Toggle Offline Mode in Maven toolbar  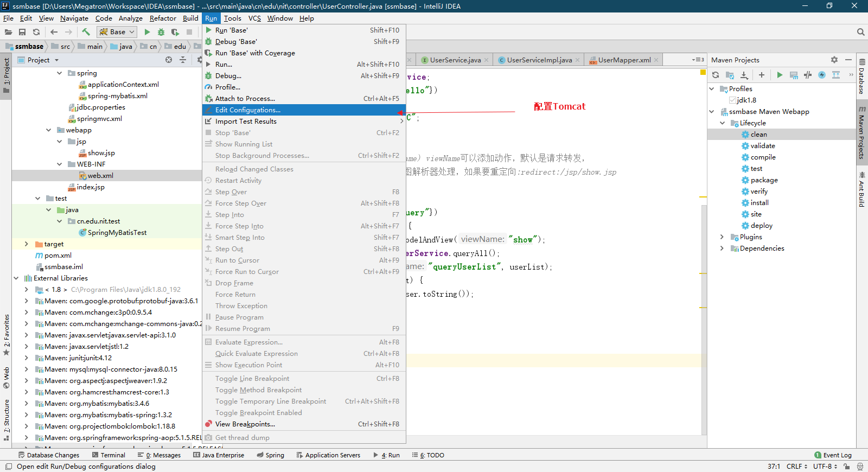(808, 75)
